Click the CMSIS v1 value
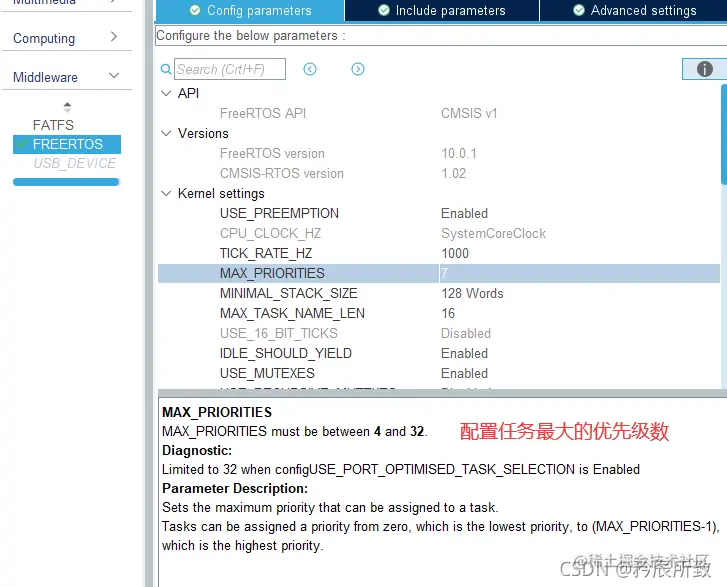This screenshot has width=727, height=587. 469,113
